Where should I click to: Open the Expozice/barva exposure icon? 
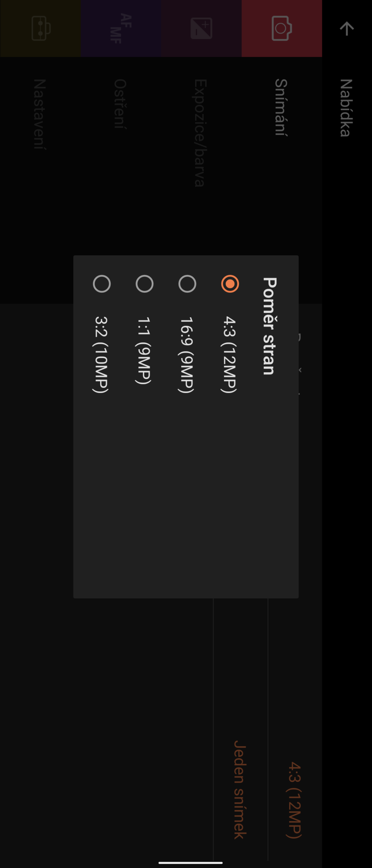[201, 29]
